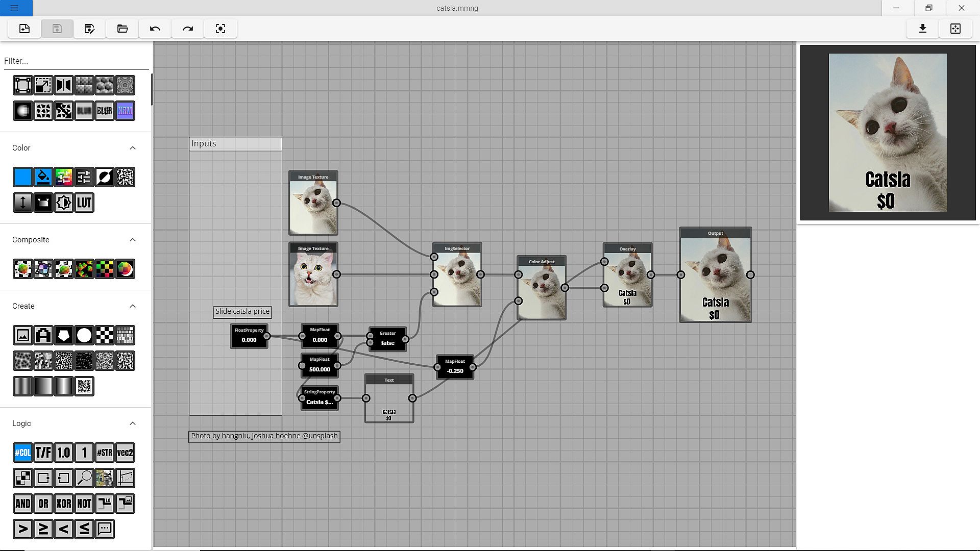Choose the brick pattern node icon
The image size is (980, 551).
[x=125, y=335]
